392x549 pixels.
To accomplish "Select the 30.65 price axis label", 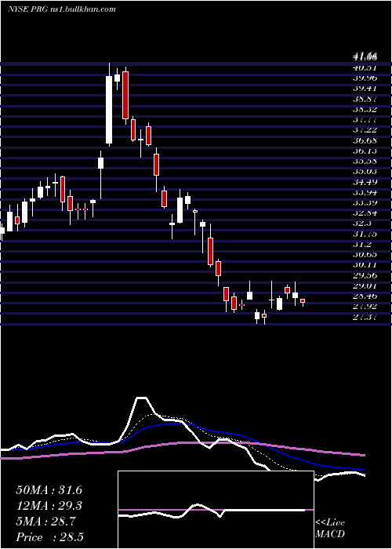I will click(364, 255).
